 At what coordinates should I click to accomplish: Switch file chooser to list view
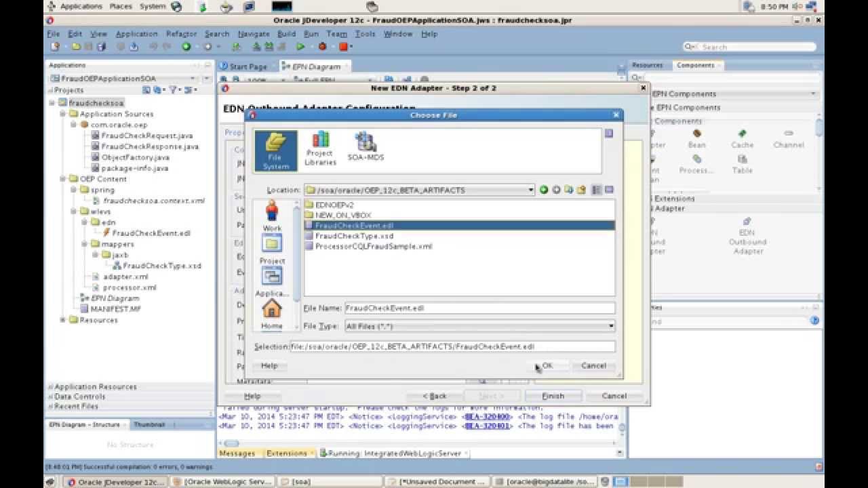pos(597,190)
